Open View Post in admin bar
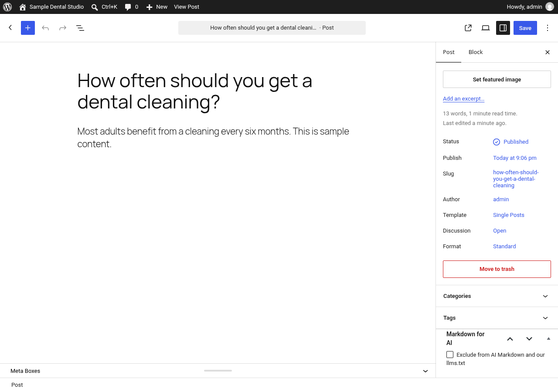 point(187,7)
